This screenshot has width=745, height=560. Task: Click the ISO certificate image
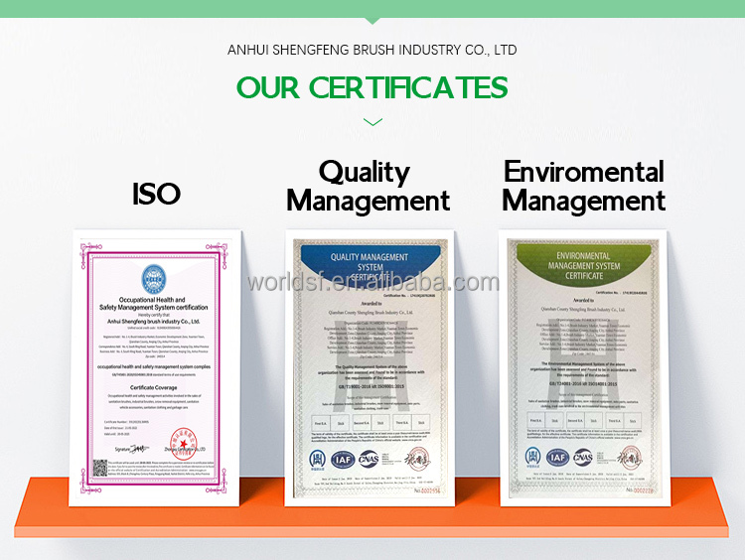point(155,367)
